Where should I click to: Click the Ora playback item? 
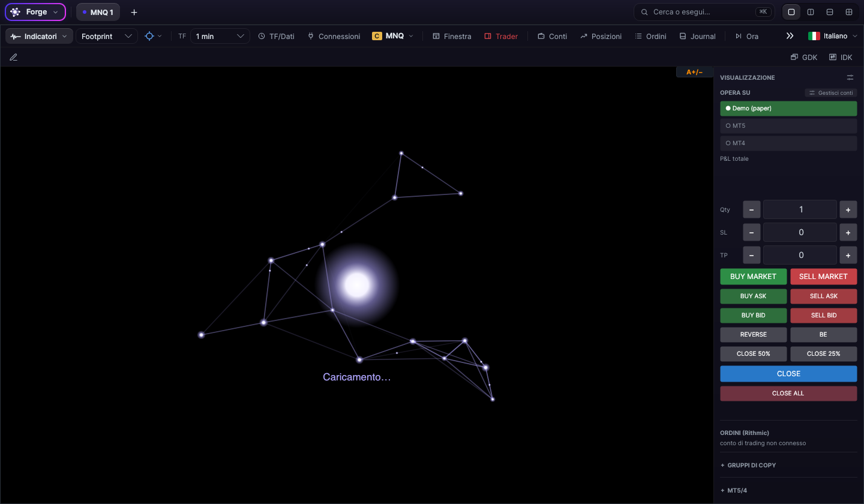click(x=747, y=36)
